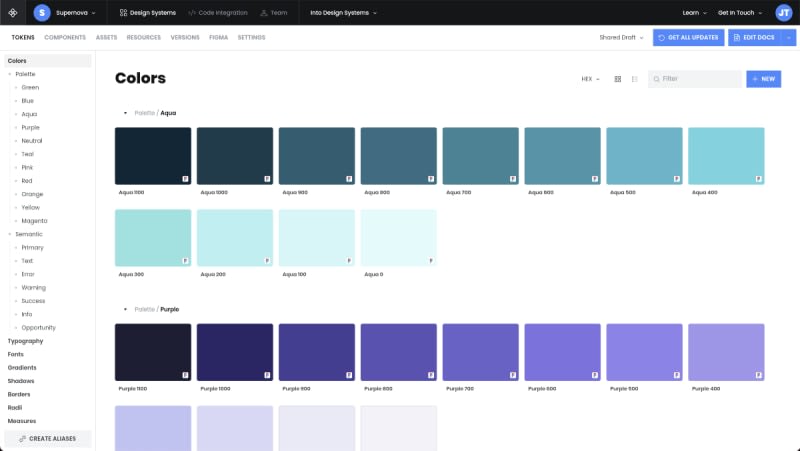This screenshot has width=800, height=451.
Task: Click the Figma badge on Aqua 300 swatch
Action: (185, 260)
